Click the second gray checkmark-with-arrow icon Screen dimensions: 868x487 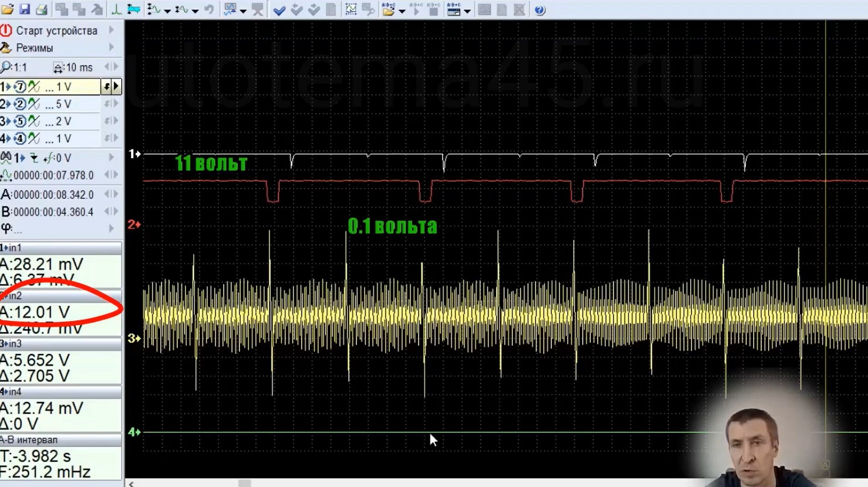pyautogui.click(x=314, y=10)
